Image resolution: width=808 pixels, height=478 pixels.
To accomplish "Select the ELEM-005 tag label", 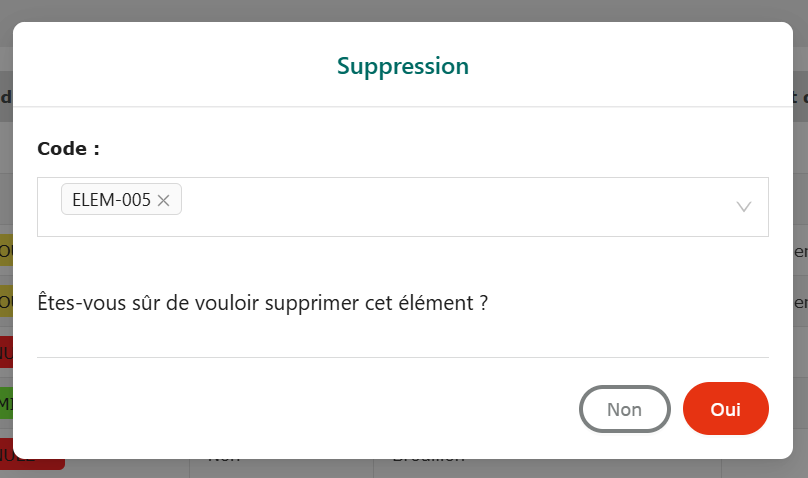I will tap(111, 200).
